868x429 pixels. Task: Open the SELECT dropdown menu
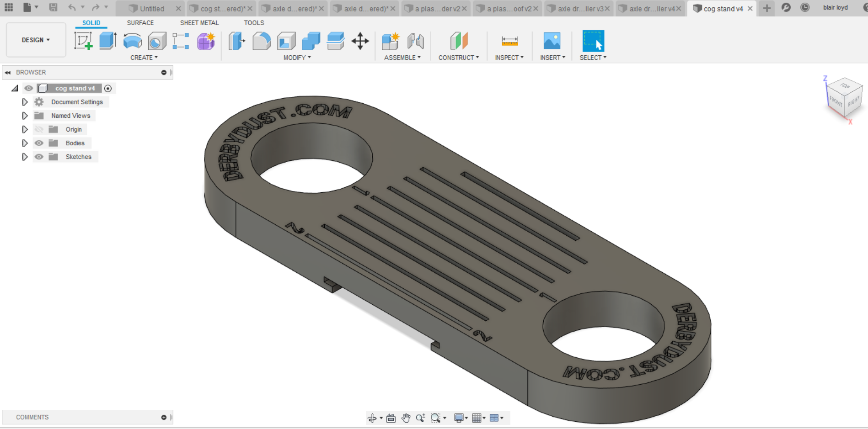tap(593, 58)
